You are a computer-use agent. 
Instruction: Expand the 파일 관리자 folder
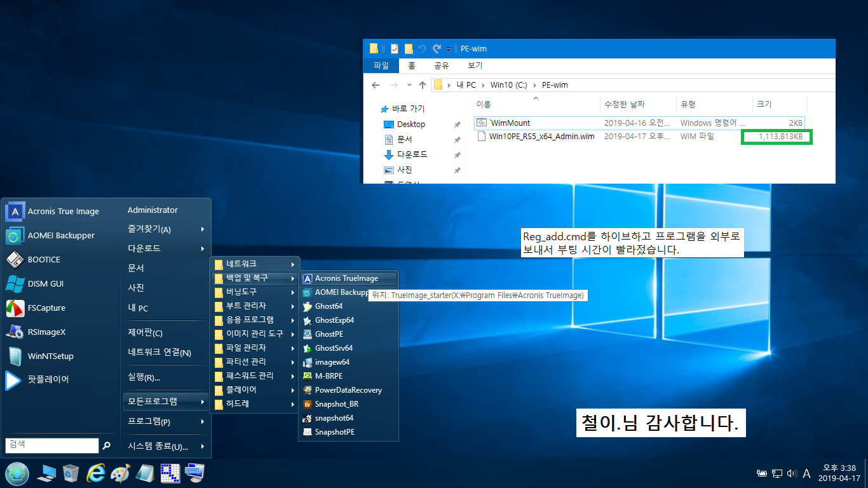254,348
